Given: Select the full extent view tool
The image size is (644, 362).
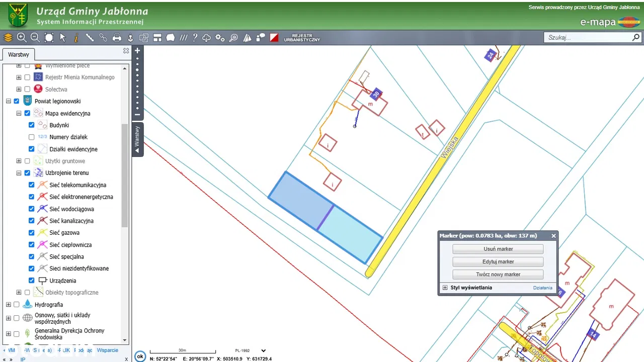Looking at the screenshot, I should click(49, 38).
